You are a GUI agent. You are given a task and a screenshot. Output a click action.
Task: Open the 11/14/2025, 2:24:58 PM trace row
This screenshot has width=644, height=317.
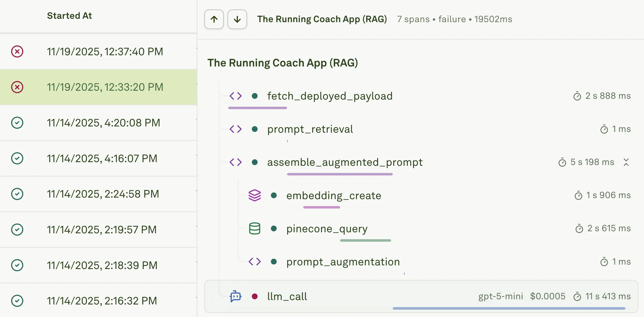tap(103, 194)
